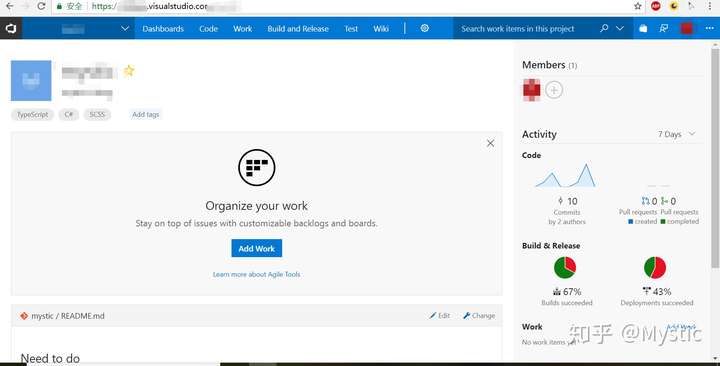
Task: Open project settings gear icon
Action: 425,28
